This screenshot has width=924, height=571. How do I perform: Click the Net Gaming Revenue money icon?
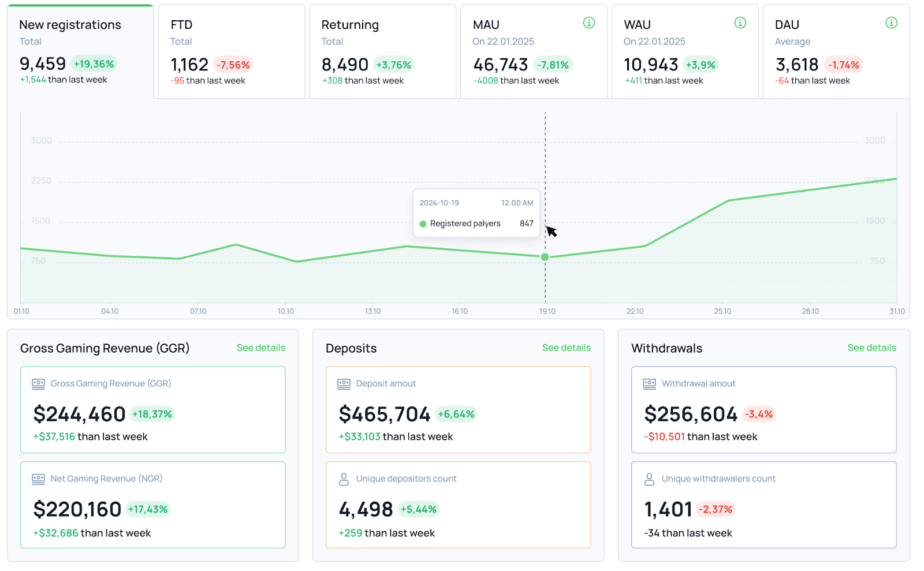(x=38, y=479)
